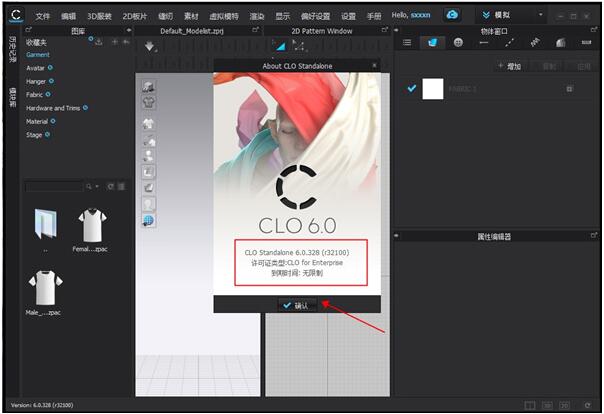The height and width of the screenshot is (414, 604).
Task: Open the 偏好设置 menu
Action: (314, 17)
